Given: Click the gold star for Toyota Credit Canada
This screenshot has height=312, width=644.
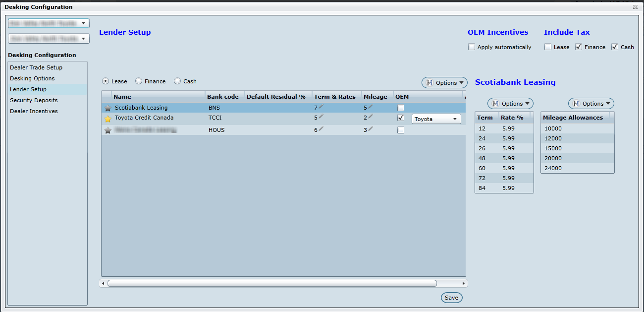Looking at the screenshot, I should point(107,119).
